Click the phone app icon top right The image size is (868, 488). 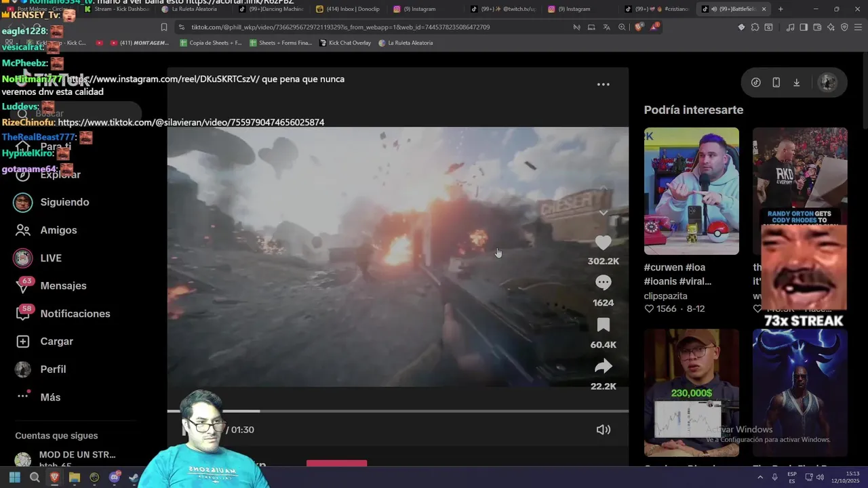point(776,83)
